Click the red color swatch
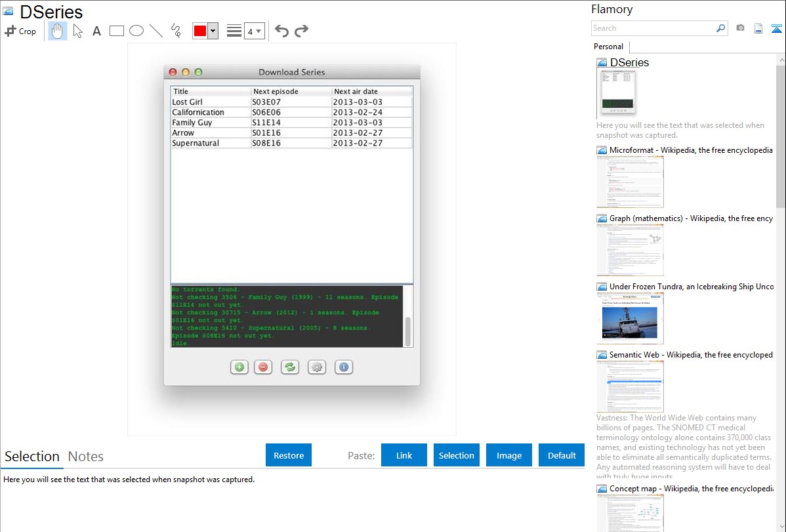Screen dimensions: 786x532 [200, 31]
